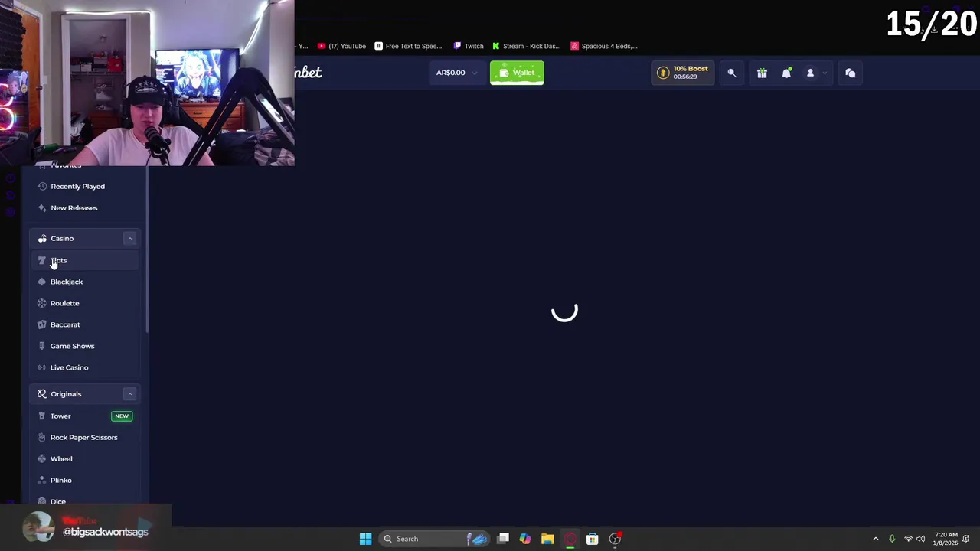Click the Baccarat cards icon
Screen dimensions: 980x551
point(42,324)
